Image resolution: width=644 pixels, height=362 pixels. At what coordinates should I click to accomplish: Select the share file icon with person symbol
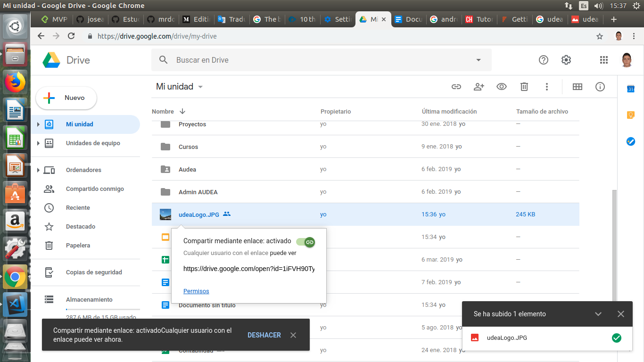coord(479,87)
